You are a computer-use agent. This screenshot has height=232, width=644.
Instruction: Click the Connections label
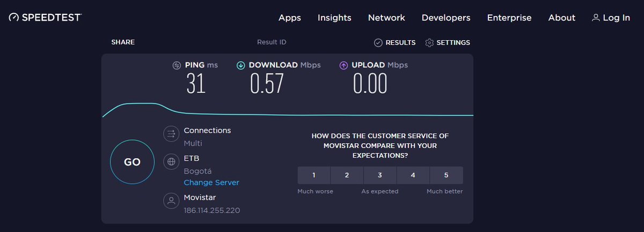tap(207, 130)
